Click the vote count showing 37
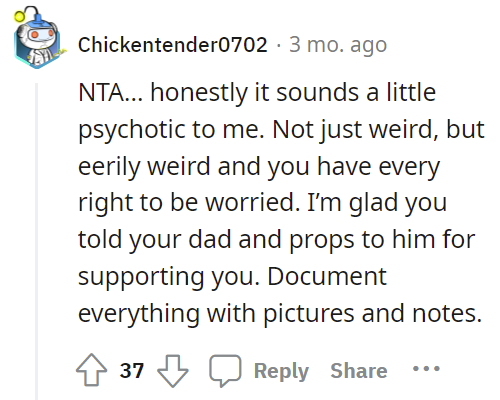500x400 pixels. [x=132, y=370]
